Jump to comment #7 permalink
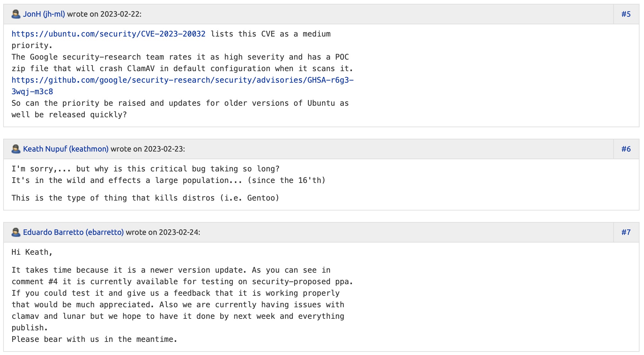This screenshot has height=355, width=644. point(626,232)
